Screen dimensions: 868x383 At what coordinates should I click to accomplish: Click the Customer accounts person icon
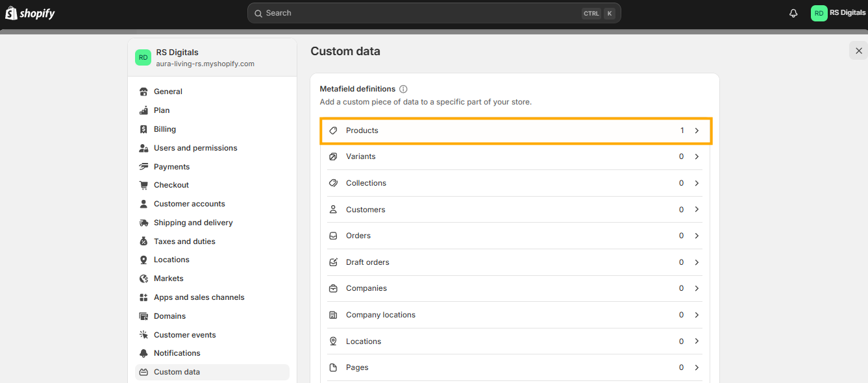(143, 204)
